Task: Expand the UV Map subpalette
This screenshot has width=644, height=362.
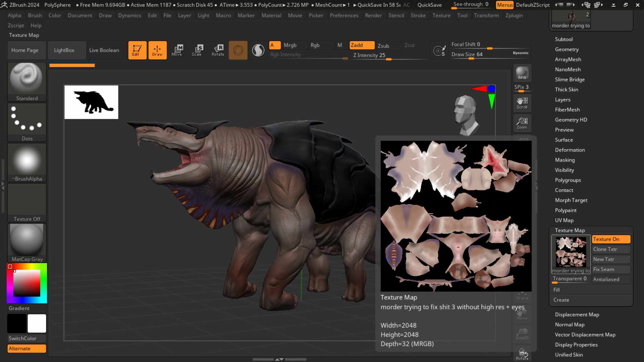Action: (564, 220)
